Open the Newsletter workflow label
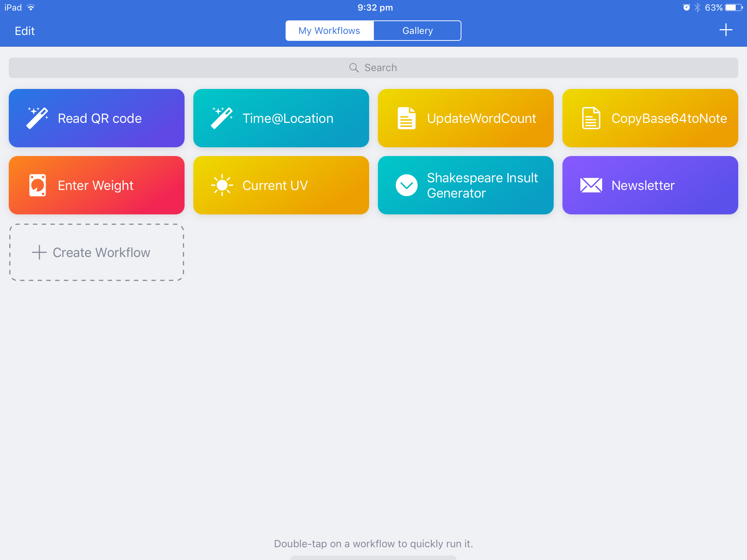747x560 pixels. click(x=643, y=186)
